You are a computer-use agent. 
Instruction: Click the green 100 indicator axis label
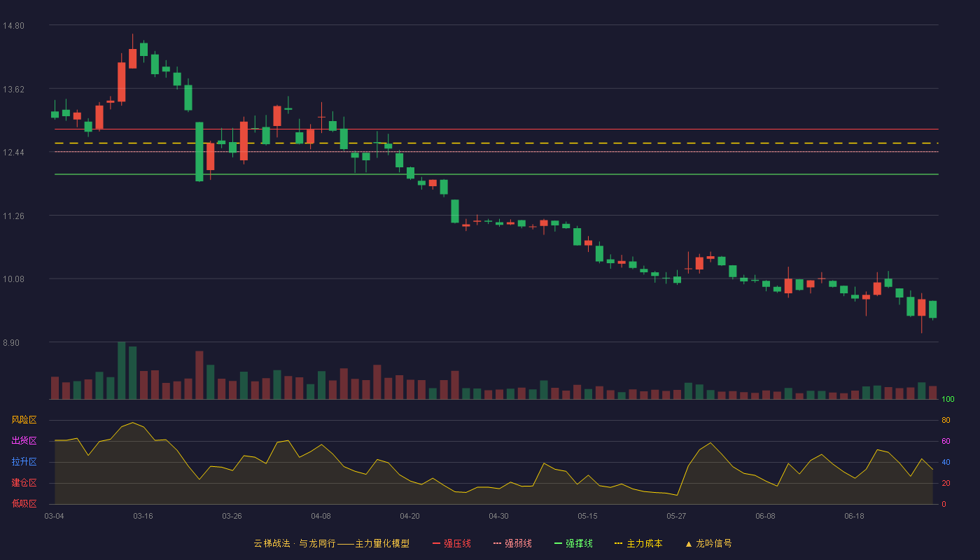pyautogui.click(x=948, y=400)
